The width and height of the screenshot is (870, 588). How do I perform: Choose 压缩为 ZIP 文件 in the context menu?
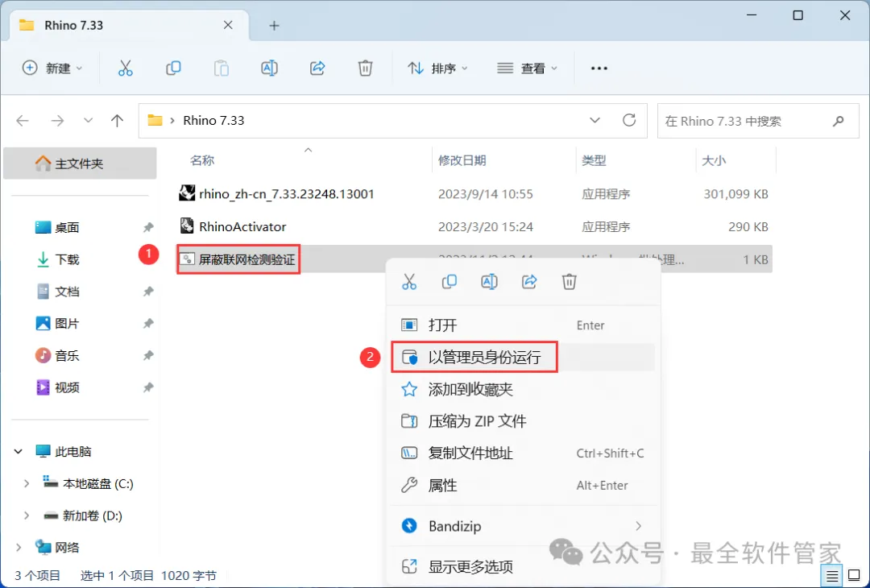click(524, 421)
